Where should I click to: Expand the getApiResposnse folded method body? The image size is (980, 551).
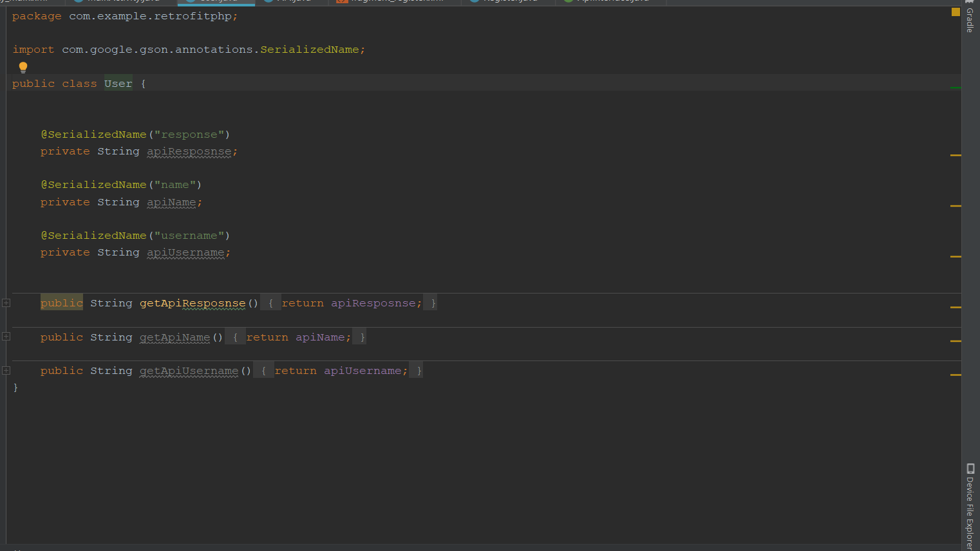6,302
